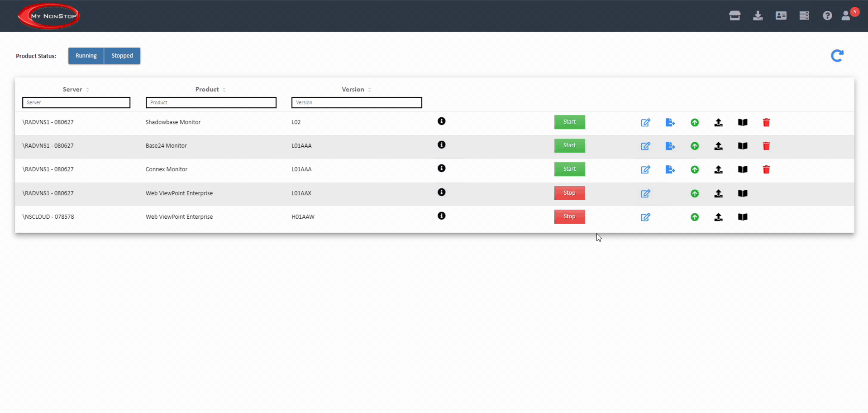Screen dimensions: 868x413
Task: Click black upload icon for NSCLOUD row
Action: (x=718, y=217)
